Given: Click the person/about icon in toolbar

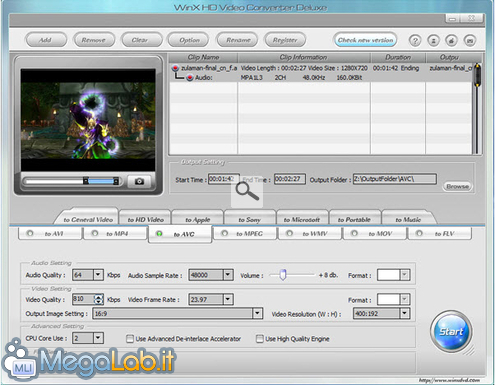Looking at the screenshot, I should pos(433,41).
